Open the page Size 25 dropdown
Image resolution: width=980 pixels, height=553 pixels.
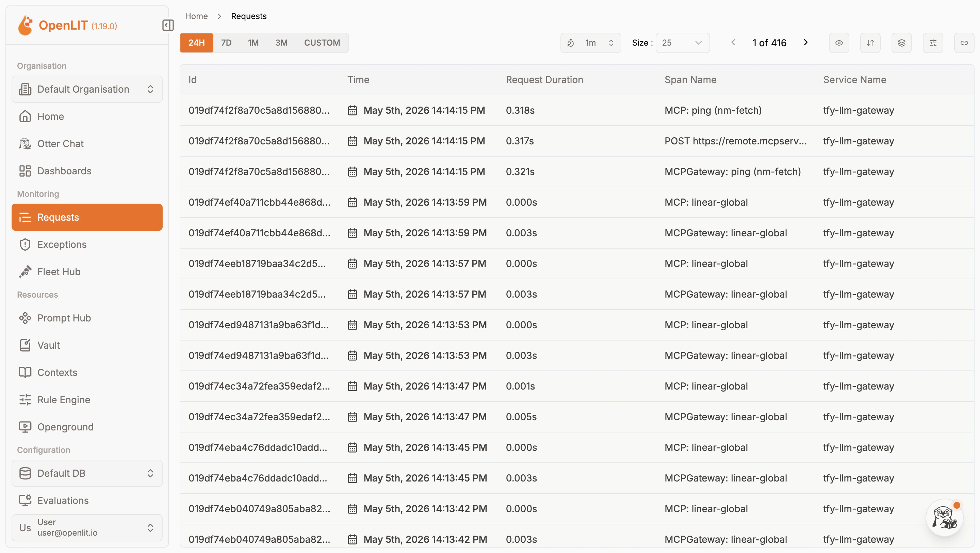click(x=683, y=43)
